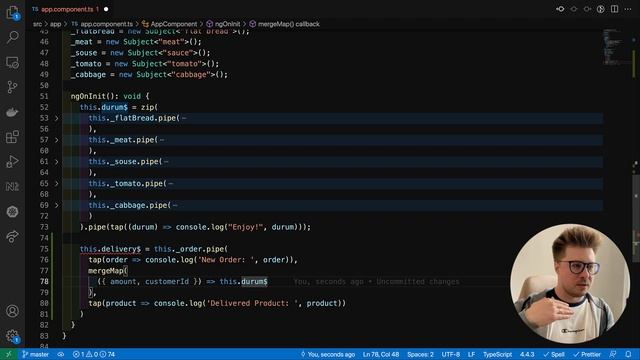Expand the folded _tomato.pipe block on line 65
This screenshot has height=360, width=640.
56,184
